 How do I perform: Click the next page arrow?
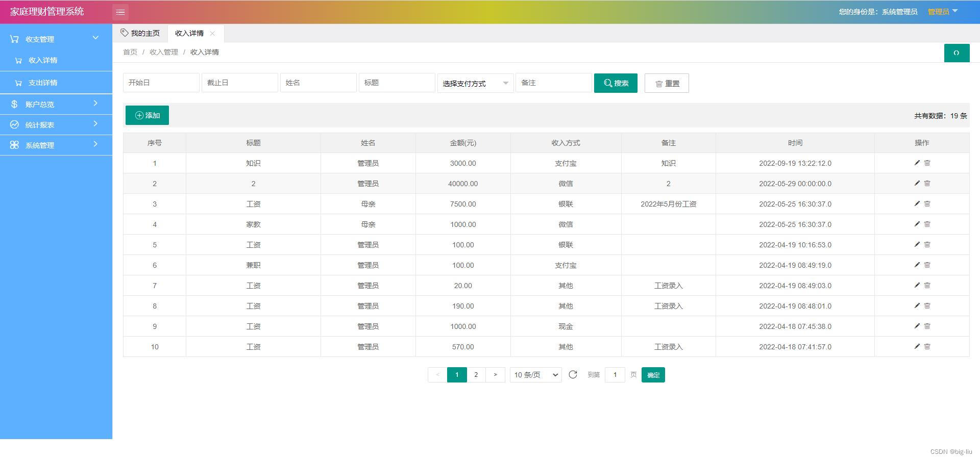pyautogui.click(x=495, y=375)
